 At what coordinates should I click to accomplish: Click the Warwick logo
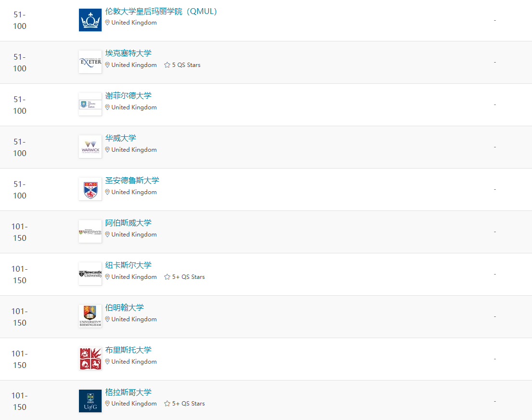tap(90, 147)
